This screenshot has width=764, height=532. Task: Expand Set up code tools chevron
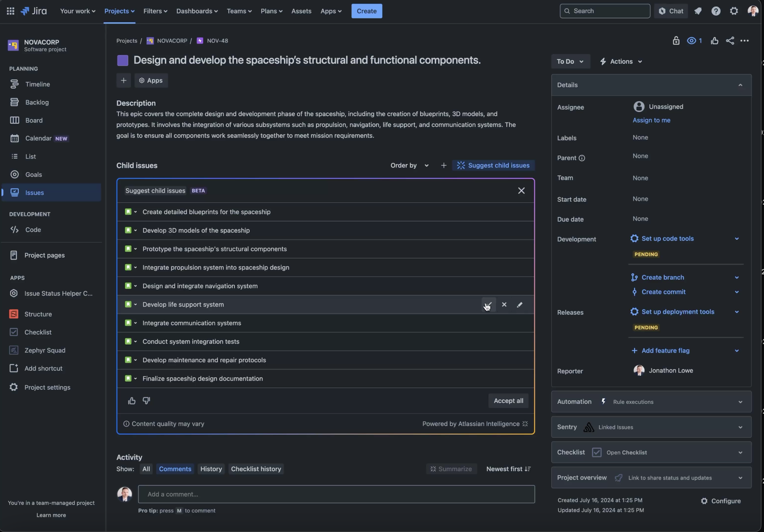(x=736, y=239)
